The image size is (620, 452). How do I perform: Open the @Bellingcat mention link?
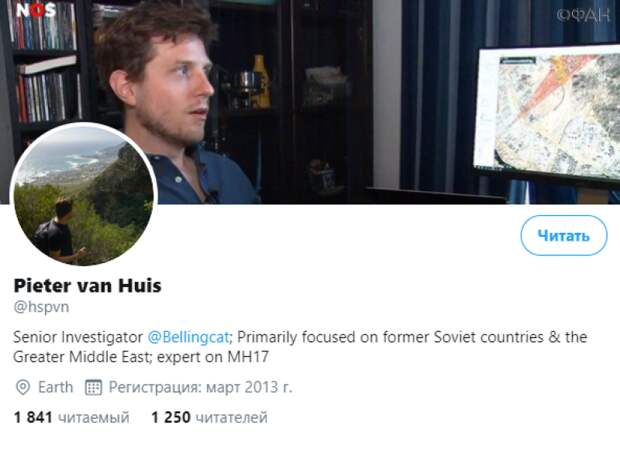click(188, 337)
